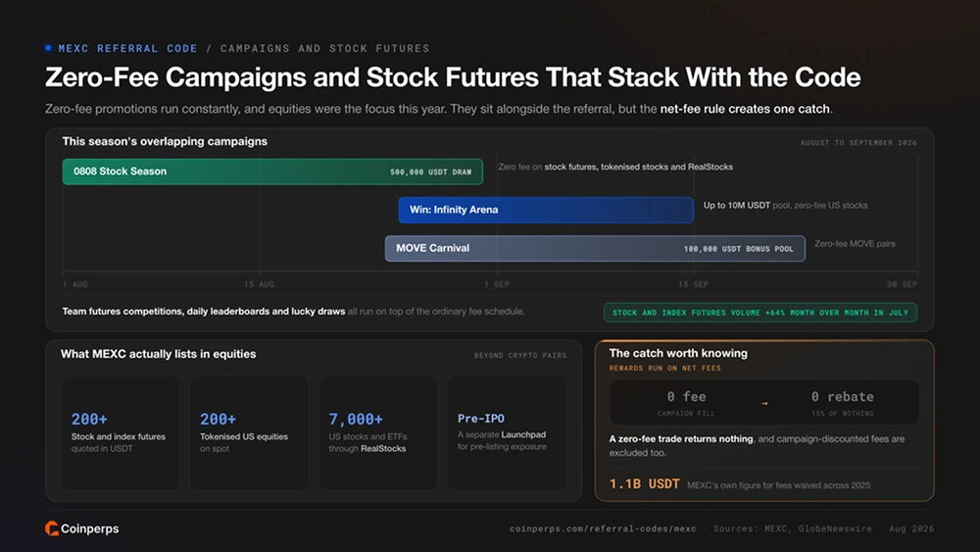Click the 1.1B USDT figure
The height and width of the screenshot is (552, 980).
[645, 484]
